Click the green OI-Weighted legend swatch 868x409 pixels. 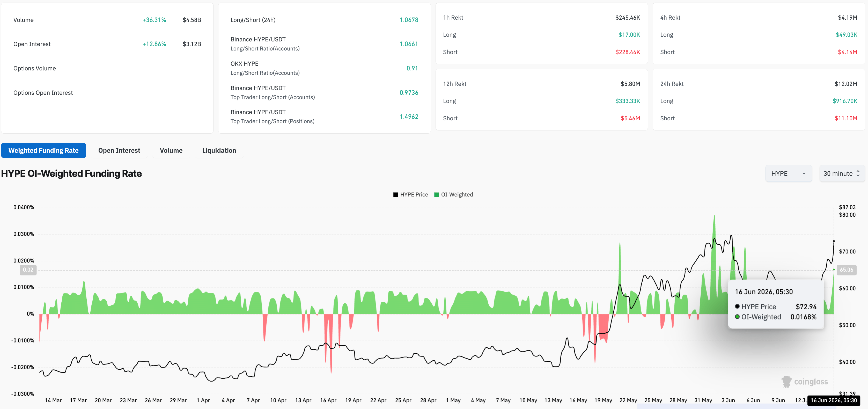[437, 195]
